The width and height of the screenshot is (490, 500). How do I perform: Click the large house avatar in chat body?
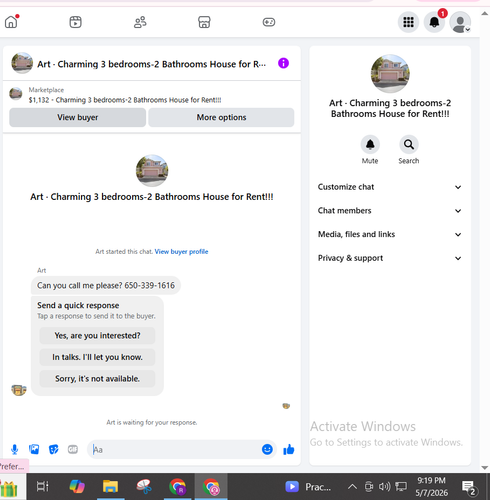point(152,171)
